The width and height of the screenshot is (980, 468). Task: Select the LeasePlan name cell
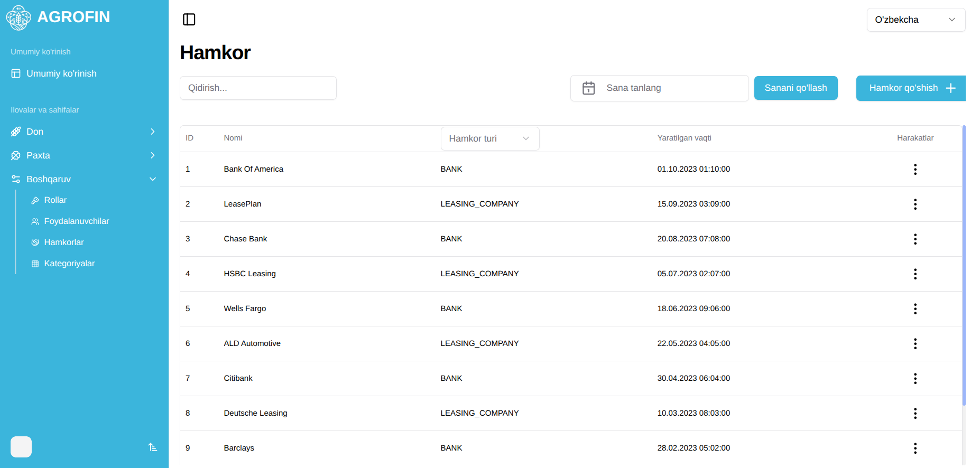(242, 204)
